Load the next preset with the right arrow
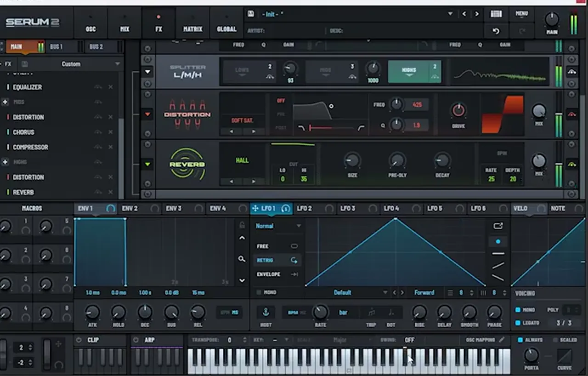 coord(477,14)
